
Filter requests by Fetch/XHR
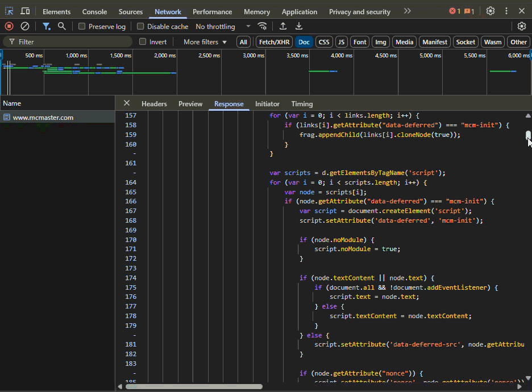tap(274, 42)
